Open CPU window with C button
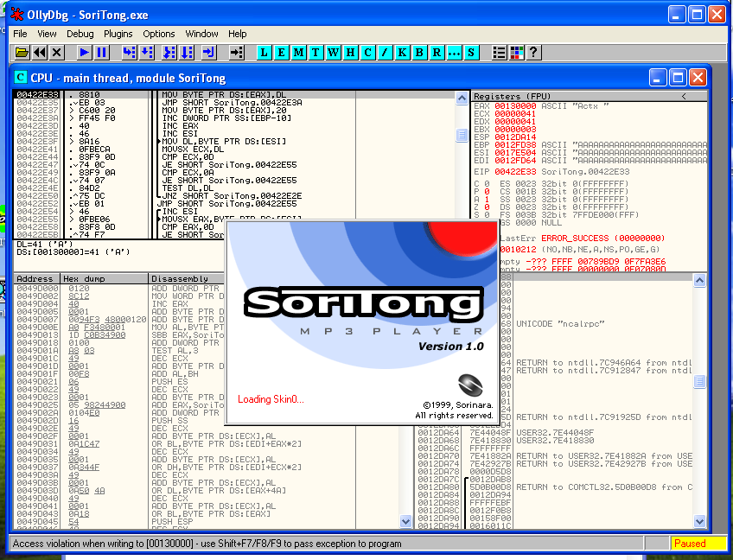The width and height of the screenshot is (733, 560). pyautogui.click(x=367, y=53)
